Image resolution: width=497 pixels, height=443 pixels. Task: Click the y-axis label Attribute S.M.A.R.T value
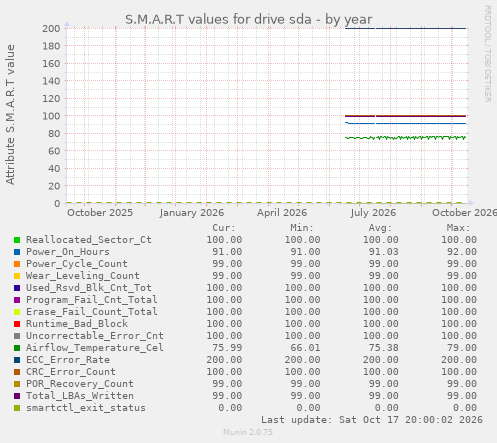click(x=10, y=114)
